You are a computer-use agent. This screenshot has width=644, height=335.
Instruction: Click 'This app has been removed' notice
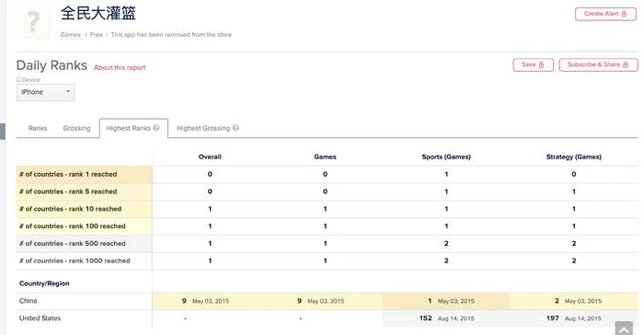[x=171, y=35]
